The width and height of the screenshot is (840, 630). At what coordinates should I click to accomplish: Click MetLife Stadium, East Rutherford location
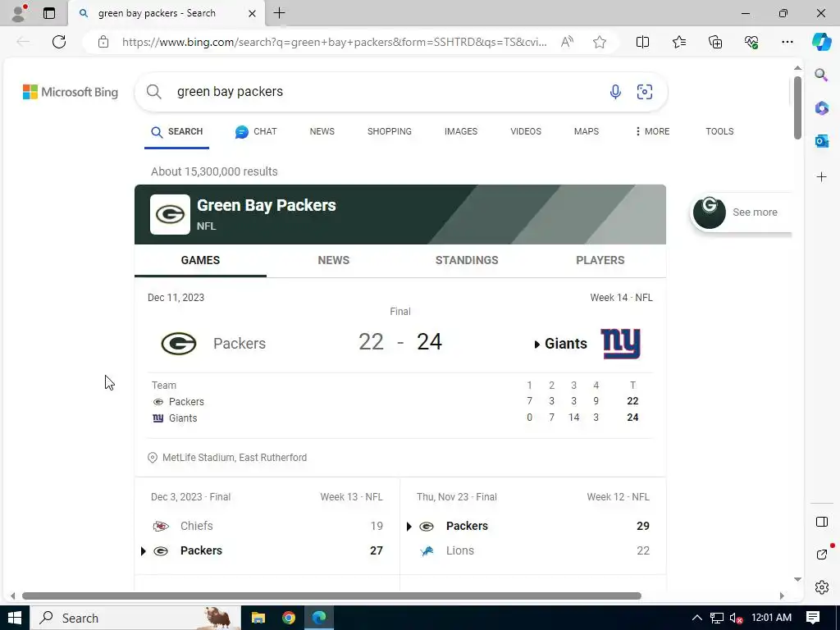coord(235,458)
